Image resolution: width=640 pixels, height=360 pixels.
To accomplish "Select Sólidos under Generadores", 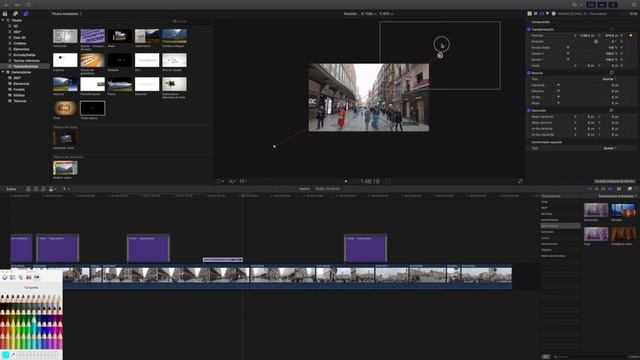I will 19,95.
